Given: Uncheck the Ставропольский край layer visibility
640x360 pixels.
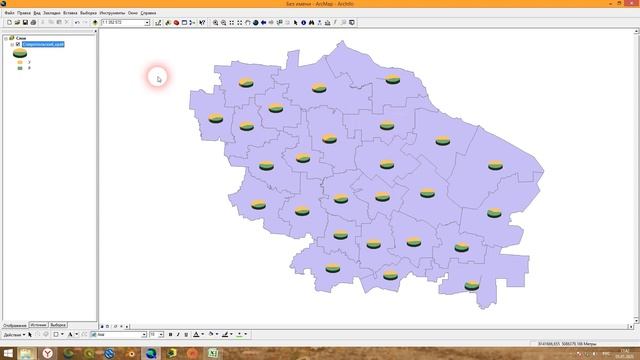Looking at the screenshot, I should (18, 44).
